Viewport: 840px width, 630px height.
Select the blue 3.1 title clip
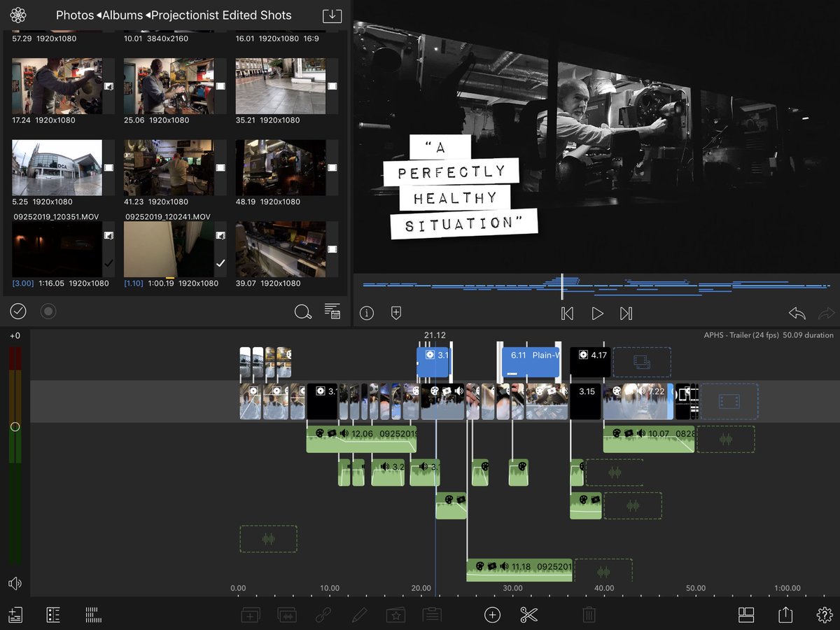[x=434, y=363]
